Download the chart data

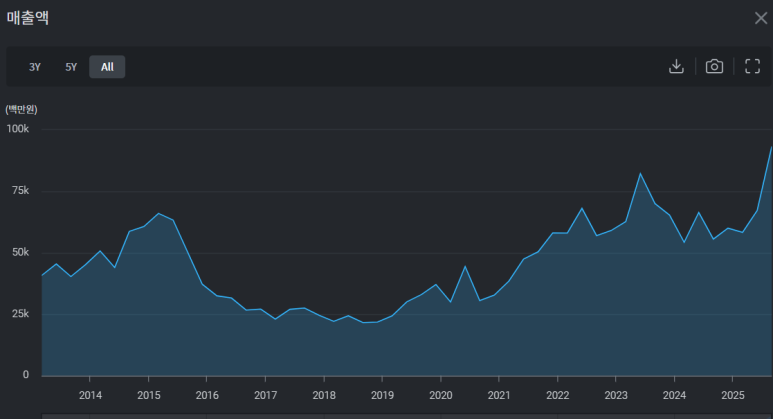point(676,67)
